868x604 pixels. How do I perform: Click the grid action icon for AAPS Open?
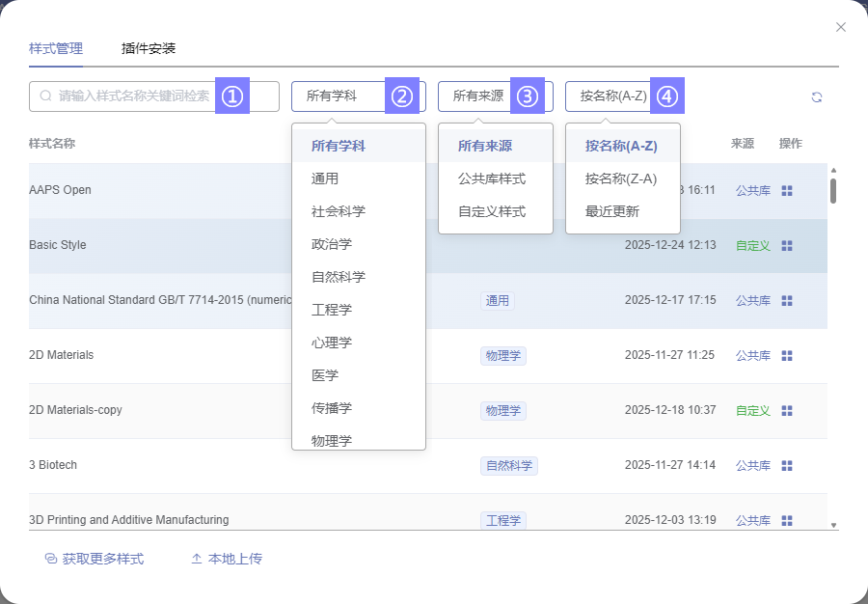pyautogui.click(x=787, y=191)
